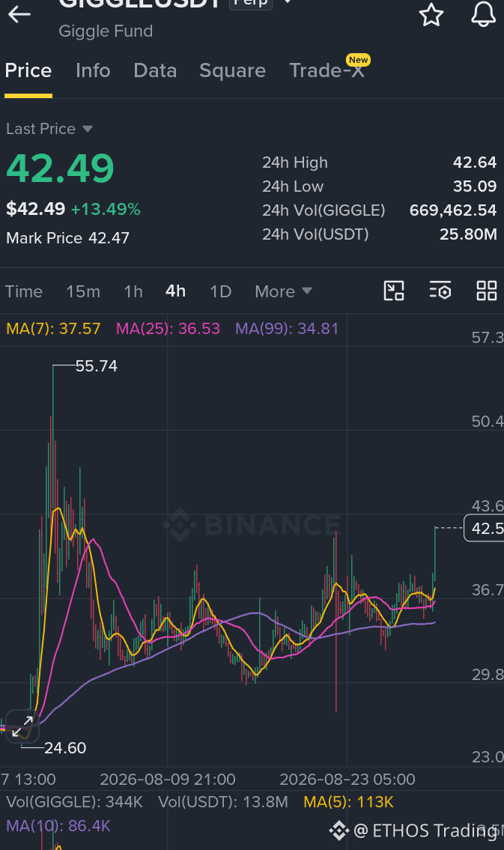Switch to the Price tab
The image size is (504, 850).
28,71
